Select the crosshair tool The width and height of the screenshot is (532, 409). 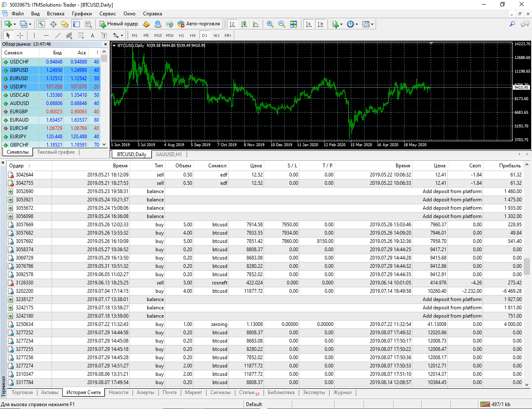click(x=20, y=35)
